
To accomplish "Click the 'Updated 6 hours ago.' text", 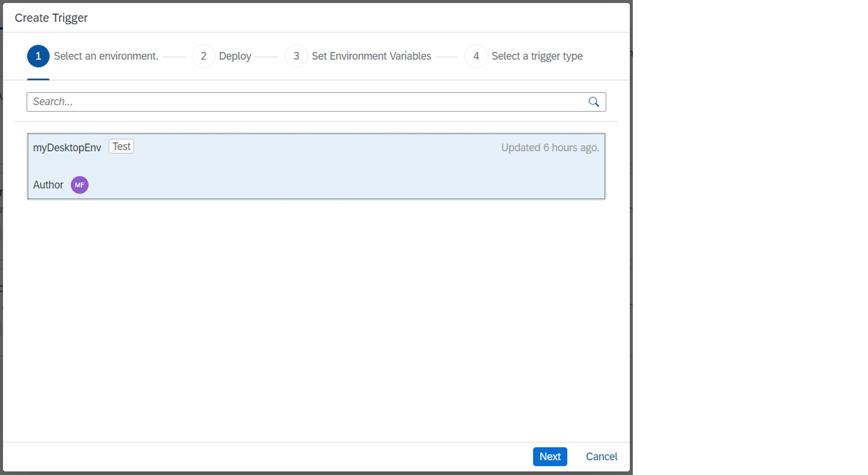I will click(550, 148).
